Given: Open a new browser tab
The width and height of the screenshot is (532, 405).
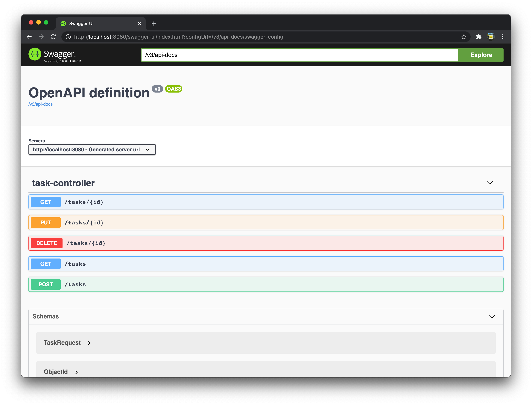Looking at the screenshot, I should point(154,23).
